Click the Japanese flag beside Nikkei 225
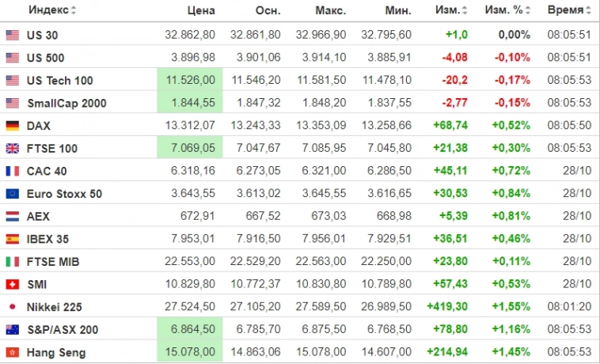The height and width of the screenshot is (364, 600). tap(13, 307)
